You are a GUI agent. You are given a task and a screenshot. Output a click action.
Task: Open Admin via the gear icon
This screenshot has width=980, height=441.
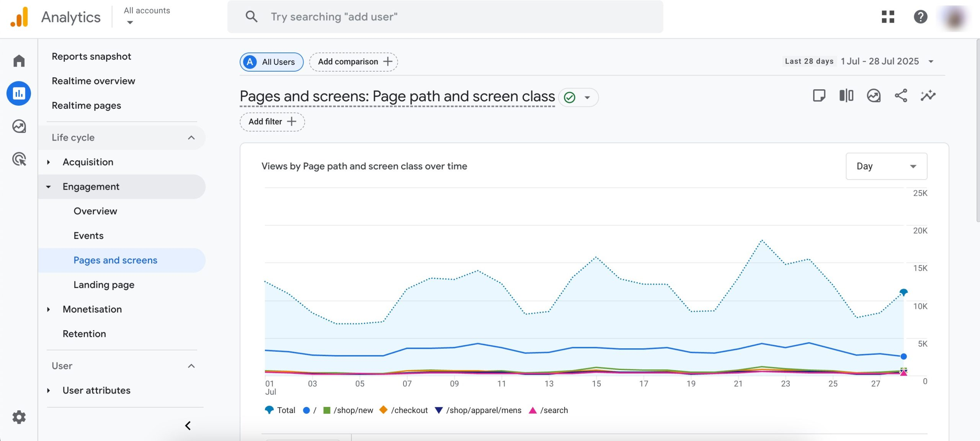pos(19,417)
